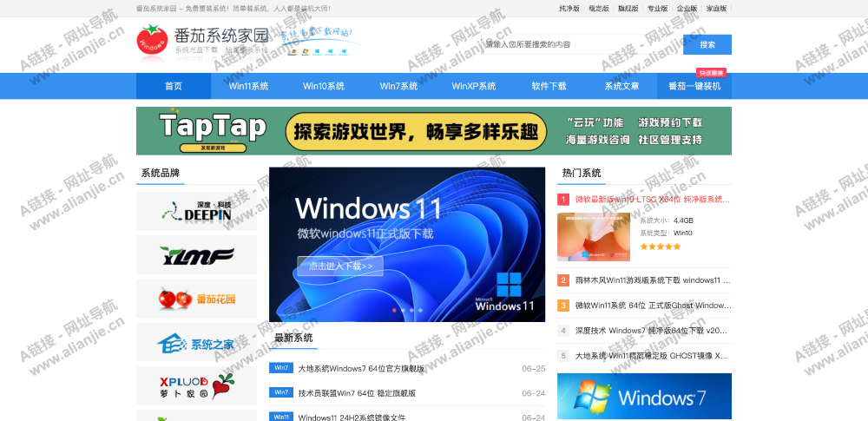Click the 系统品牌 section heading
The width and height of the screenshot is (868, 421).
point(161,173)
